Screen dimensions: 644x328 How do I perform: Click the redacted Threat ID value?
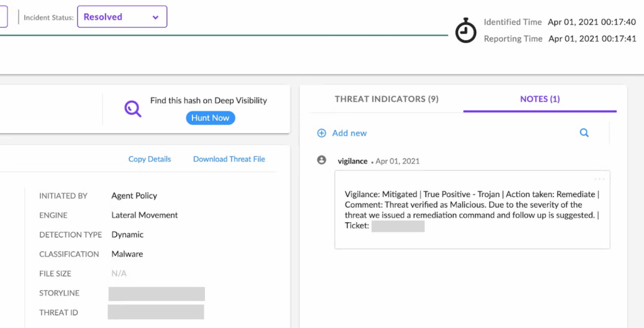point(156,312)
